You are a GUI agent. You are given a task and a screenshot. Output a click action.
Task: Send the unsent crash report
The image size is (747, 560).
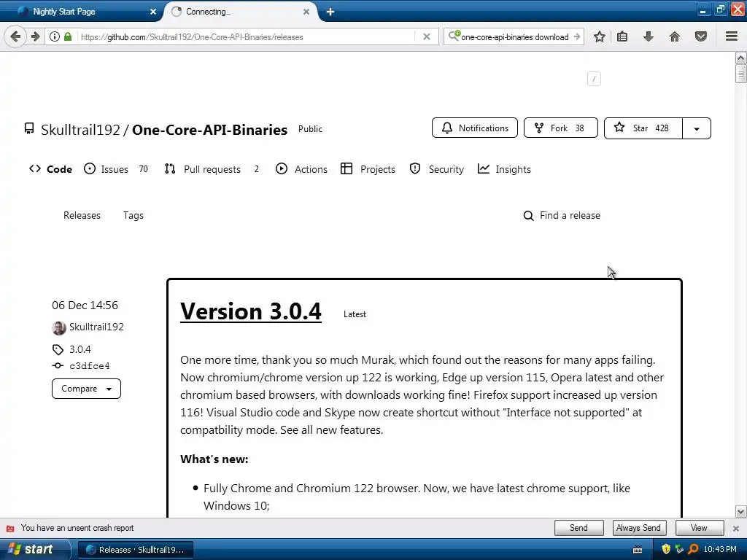578,528
